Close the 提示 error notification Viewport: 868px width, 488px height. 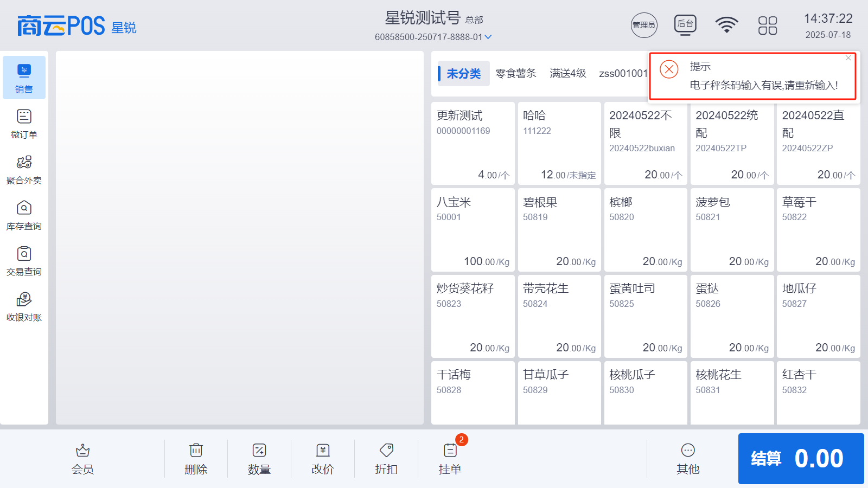point(848,58)
